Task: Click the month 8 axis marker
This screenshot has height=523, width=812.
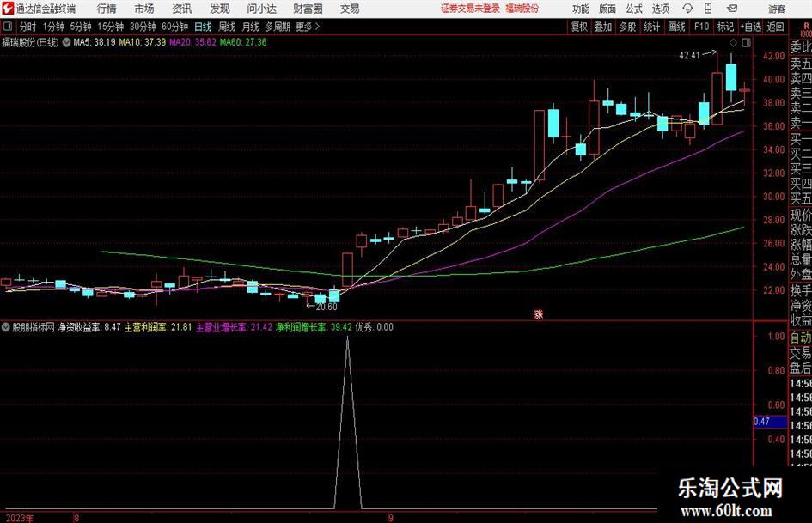Action: pyautogui.click(x=76, y=518)
